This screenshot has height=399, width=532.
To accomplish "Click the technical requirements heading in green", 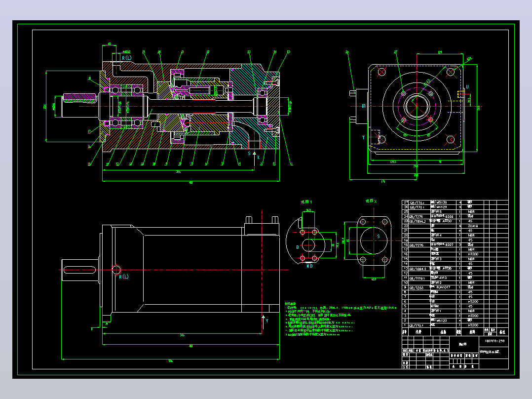I will point(290,304).
